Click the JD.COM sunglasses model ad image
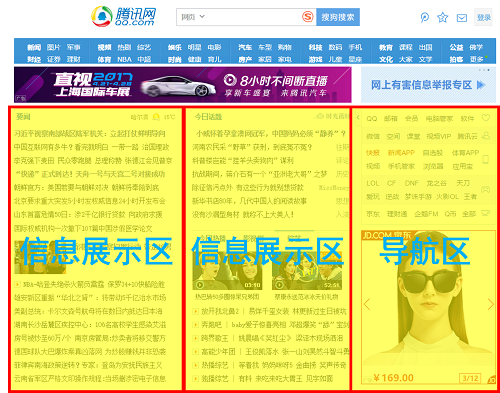Image resolution: width=500 pixels, height=393 pixels. pos(428,307)
